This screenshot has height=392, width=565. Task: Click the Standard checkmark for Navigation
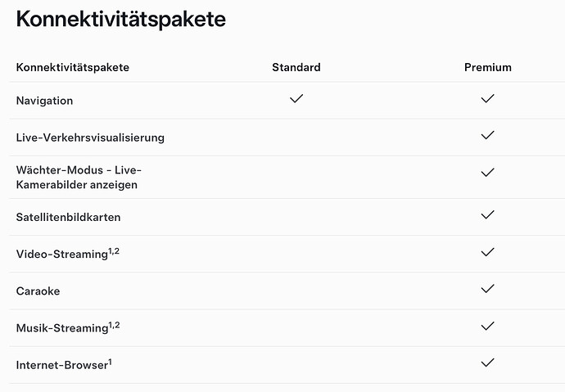pyautogui.click(x=296, y=99)
